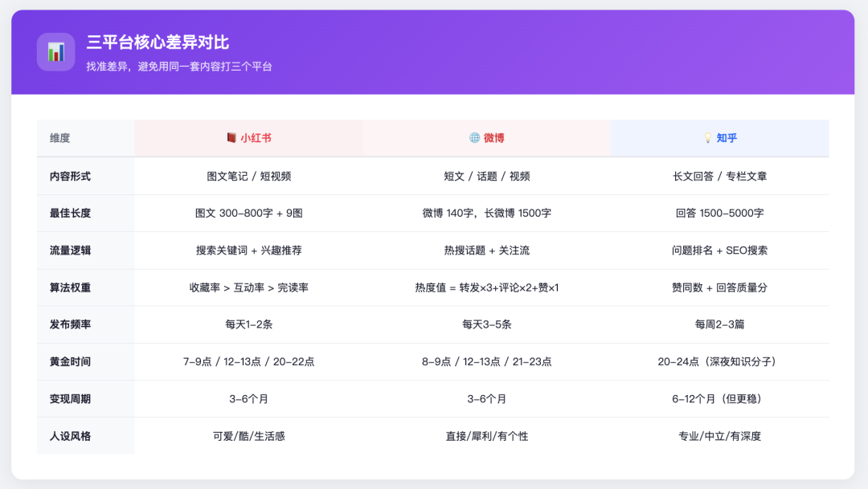Click the 流量逻辑 row label
The height and width of the screenshot is (489, 868).
click(70, 251)
